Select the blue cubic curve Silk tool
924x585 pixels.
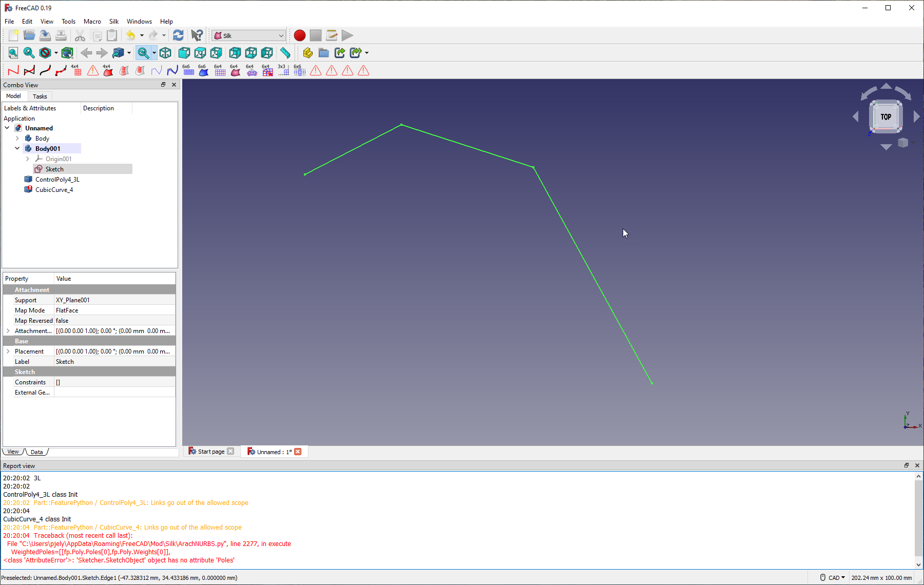172,70
